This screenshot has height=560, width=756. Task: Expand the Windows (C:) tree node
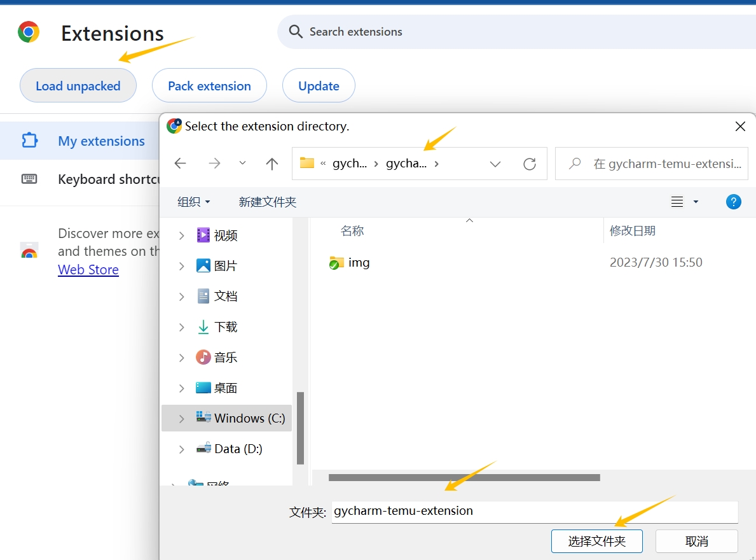pyautogui.click(x=181, y=419)
